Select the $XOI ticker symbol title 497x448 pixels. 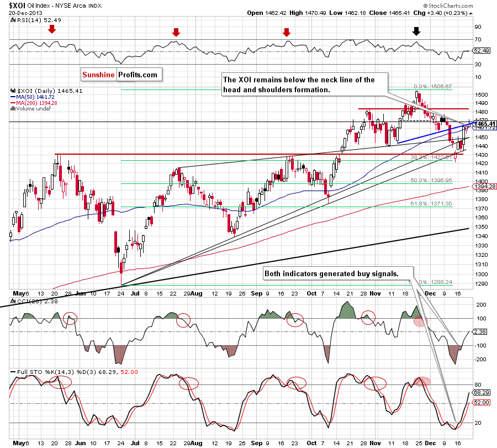(x=17, y=6)
